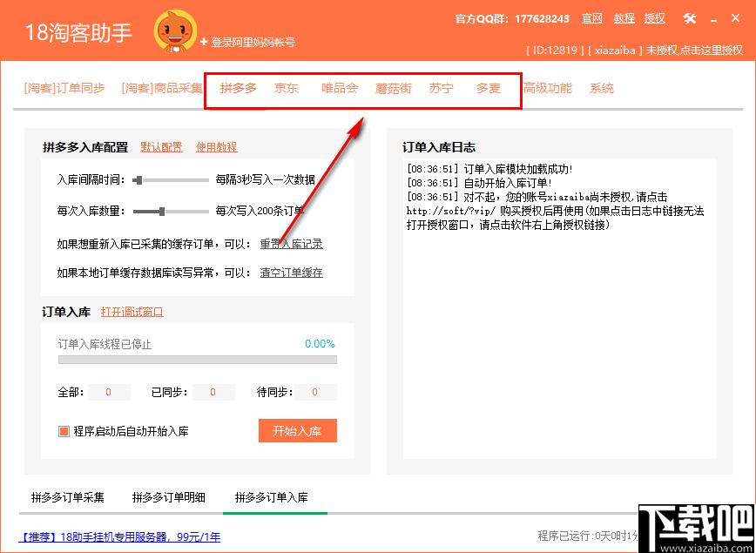Viewport: 756px width, 553px height.
Task: Click 重置入库记录 link
Action: [x=291, y=244]
